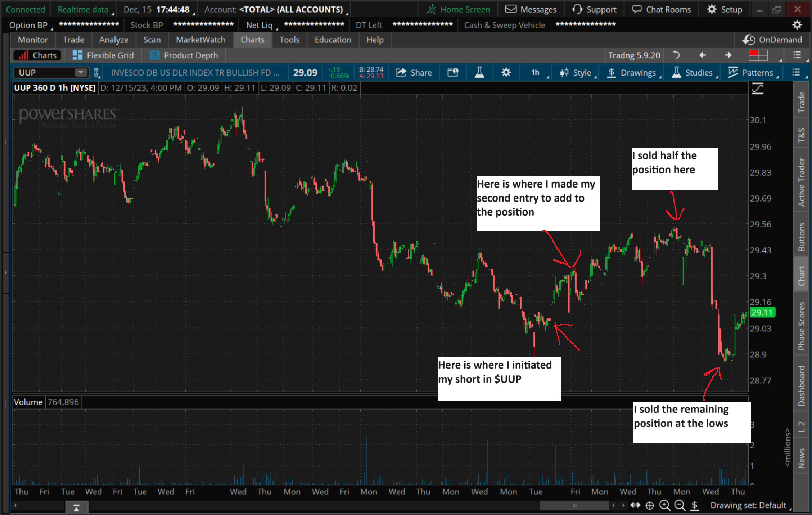
Task: Toggle the Phase Scores side panel
Action: 801,326
